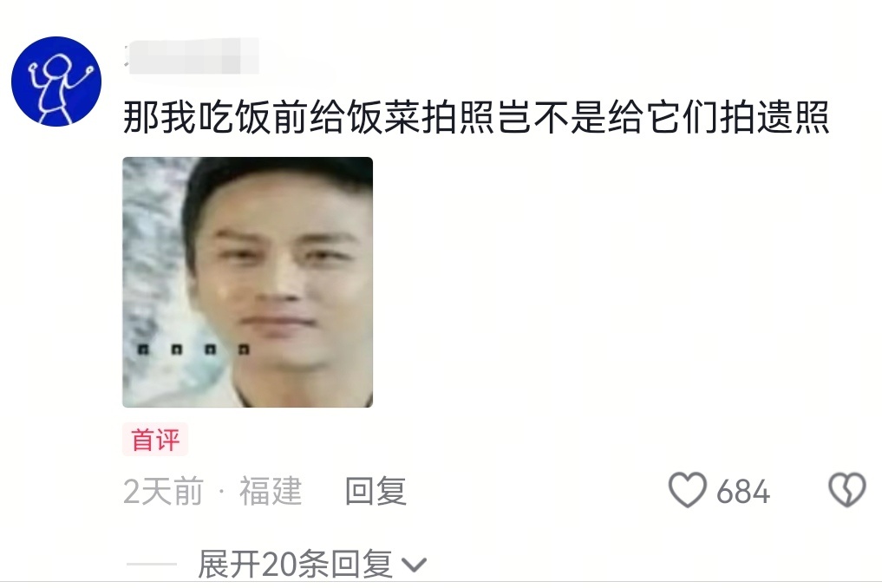The width and height of the screenshot is (882, 588).
Task: Click the 2天前 timestamp
Action: (163, 491)
